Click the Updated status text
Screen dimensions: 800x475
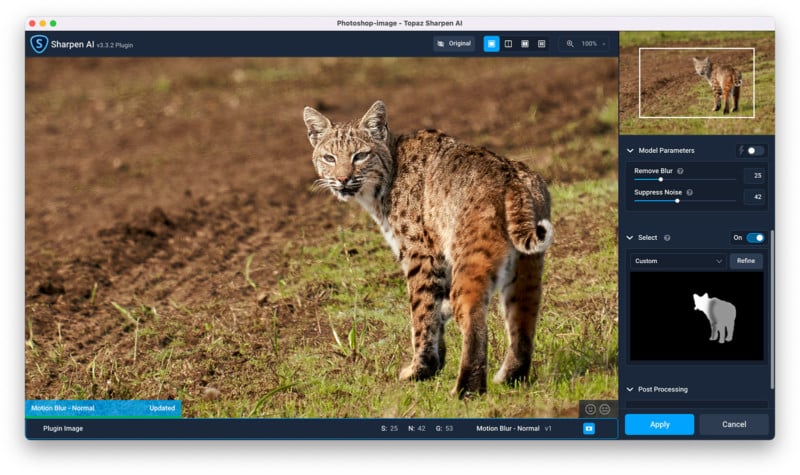[162, 408]
